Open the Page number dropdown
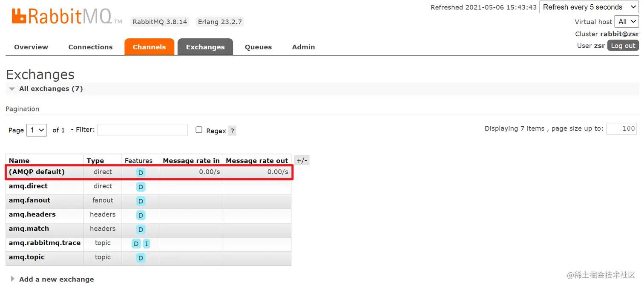 (37, 130)
